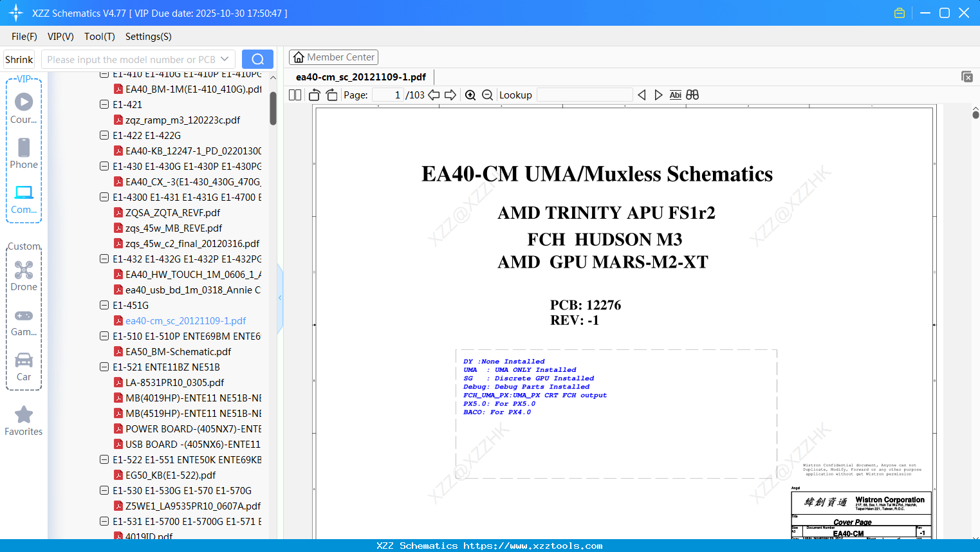Viewport: 980px width, 552px height.
Task: Zoom in on the schematic
Action: tap(470, 95)
